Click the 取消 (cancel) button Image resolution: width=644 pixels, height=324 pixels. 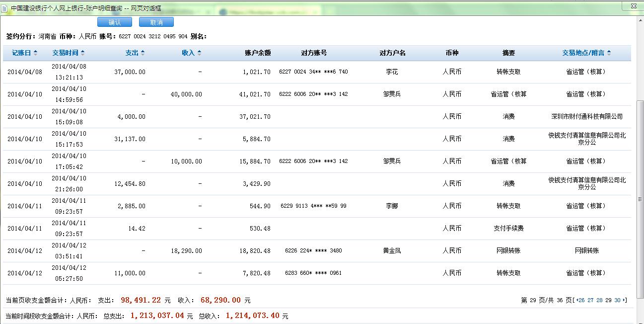(156, 22)
